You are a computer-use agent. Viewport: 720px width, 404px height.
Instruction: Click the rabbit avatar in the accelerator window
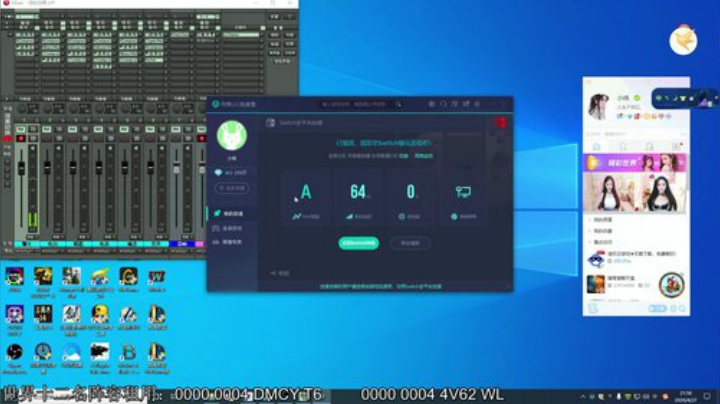click(232, 135)
